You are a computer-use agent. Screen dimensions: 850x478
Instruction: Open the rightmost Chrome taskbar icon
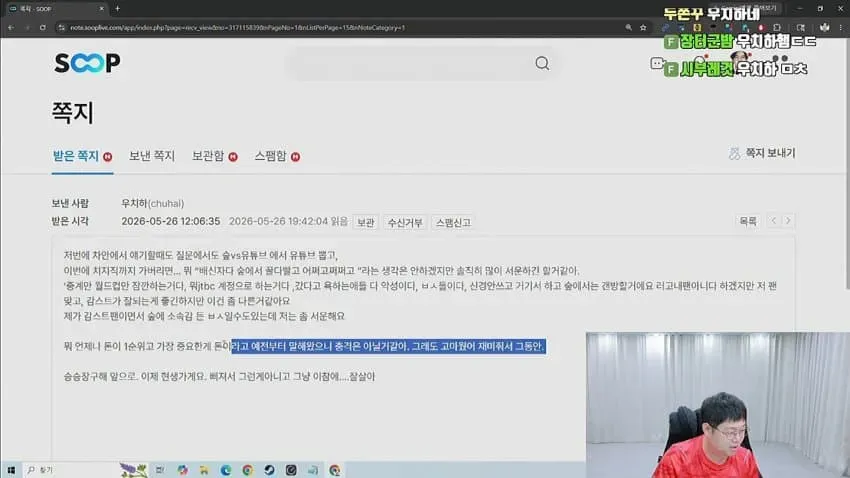[334, 470]
